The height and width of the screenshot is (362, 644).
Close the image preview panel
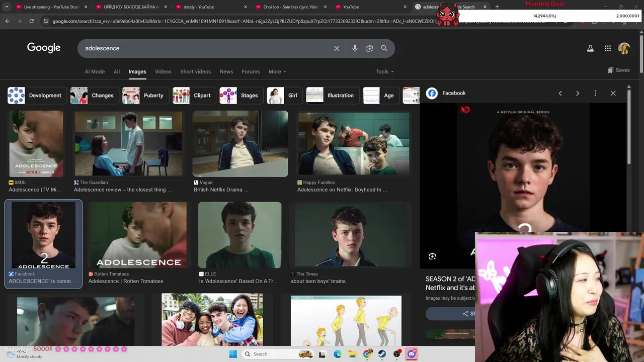pos(613,93)
